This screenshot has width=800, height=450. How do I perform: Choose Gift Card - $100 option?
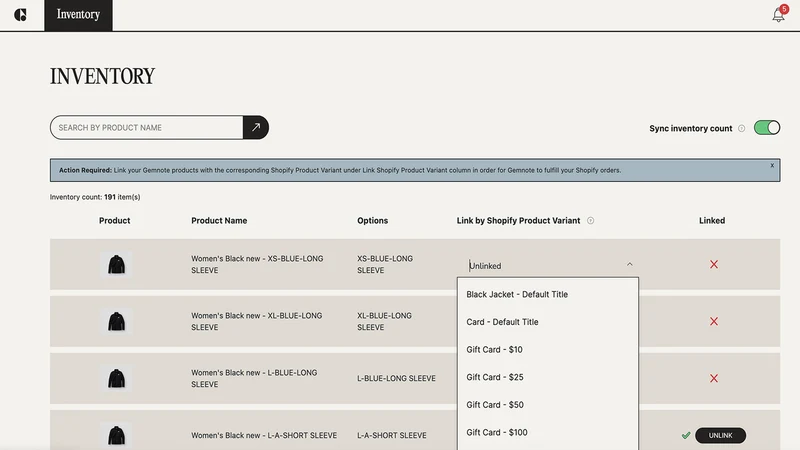click(547, 432)
